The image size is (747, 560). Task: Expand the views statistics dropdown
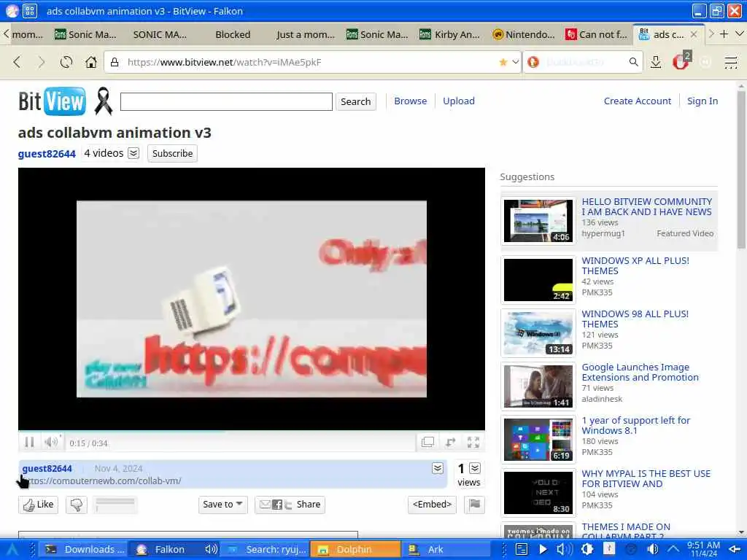(474, 468)
